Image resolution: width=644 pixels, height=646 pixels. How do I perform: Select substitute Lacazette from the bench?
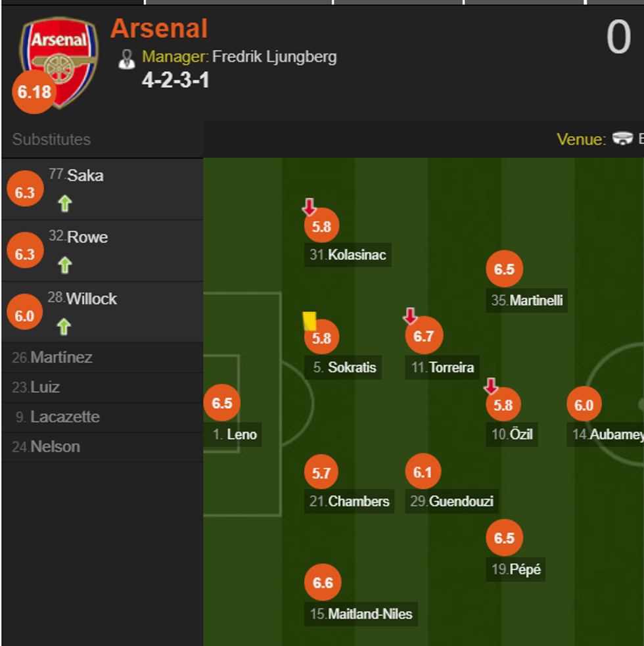pyautogui.click(x=64, y=417)
